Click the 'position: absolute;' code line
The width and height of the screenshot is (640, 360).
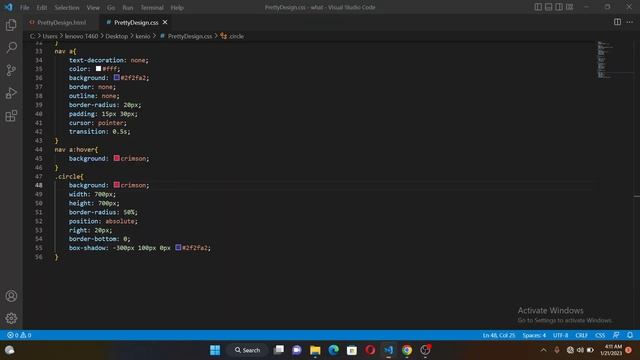point(103,221)
